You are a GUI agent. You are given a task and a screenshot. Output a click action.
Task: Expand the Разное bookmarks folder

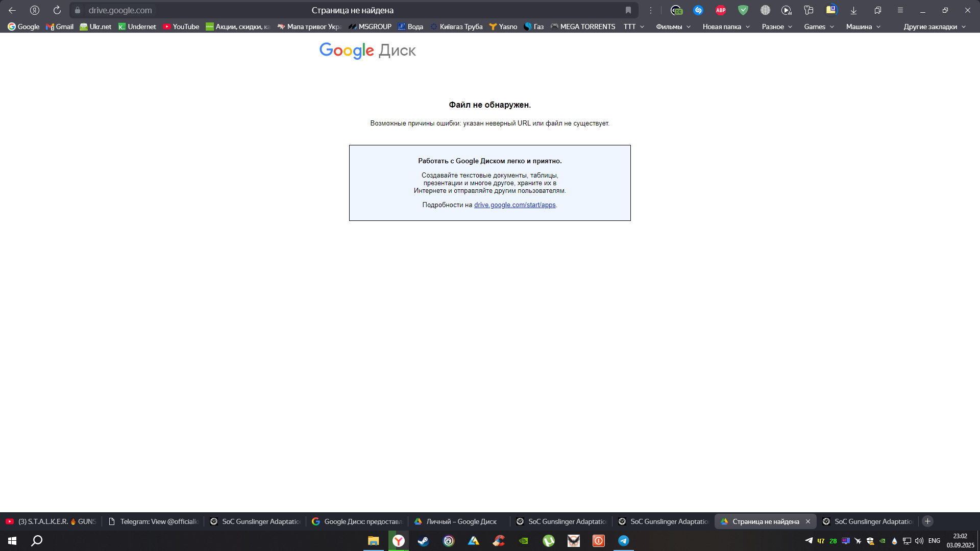pos(777,27)
